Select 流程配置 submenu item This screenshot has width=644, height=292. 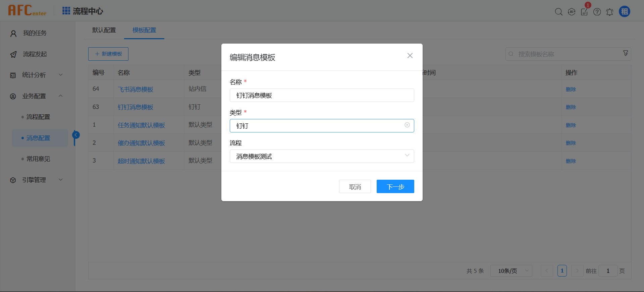tap(38, 117)
